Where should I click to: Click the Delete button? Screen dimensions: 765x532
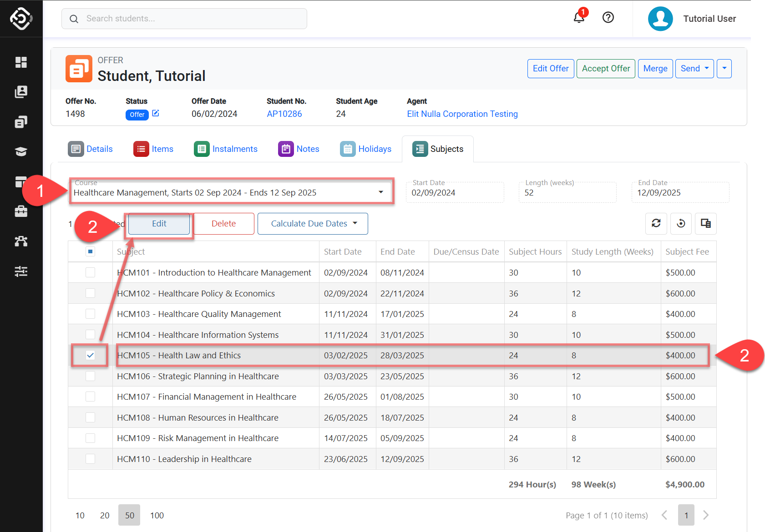pos(223,224)
